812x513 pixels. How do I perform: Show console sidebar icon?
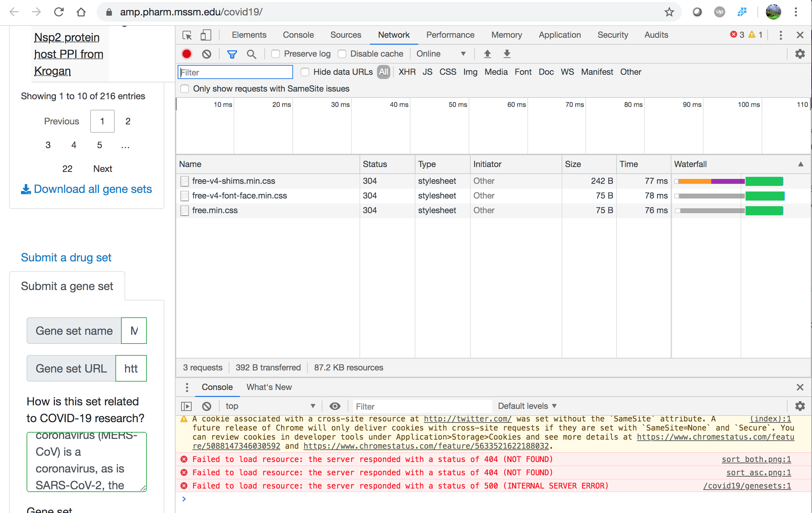pyautogui.click(x=186, y=406)
